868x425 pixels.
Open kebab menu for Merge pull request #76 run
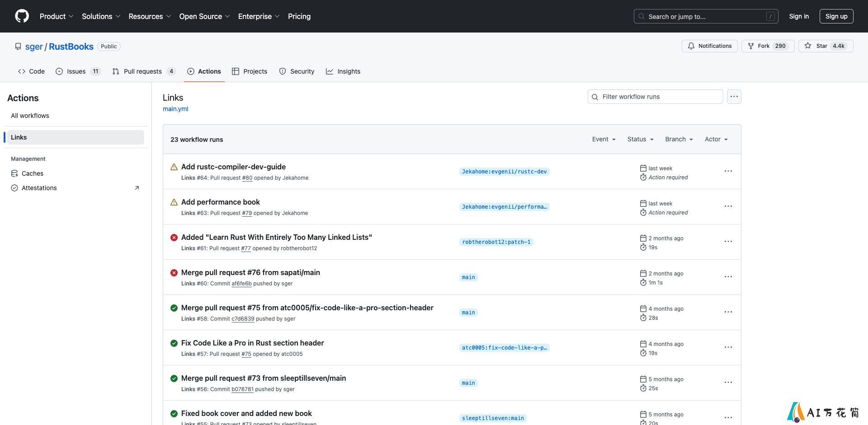pyautogui.click(x=728, y=277)
